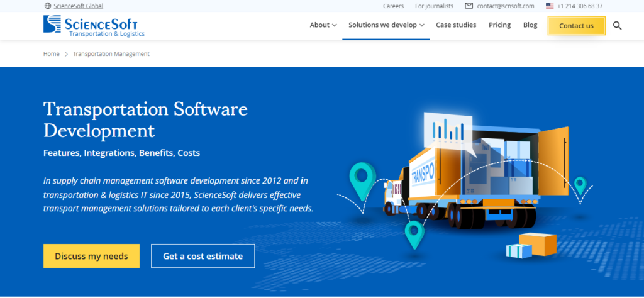The height and width of the screenshot is (298, 644).
Task: Open the For journalists link
Action: pos(434,6)
